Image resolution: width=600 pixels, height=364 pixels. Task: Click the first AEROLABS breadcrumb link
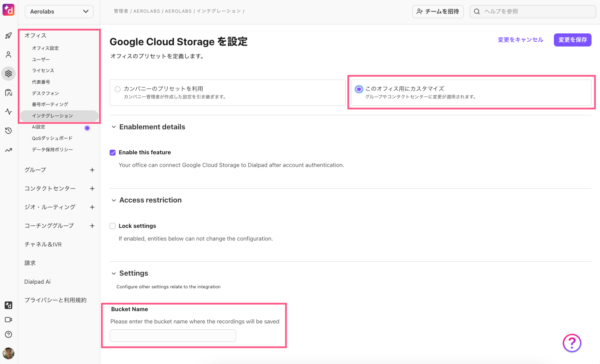[147, 11]
